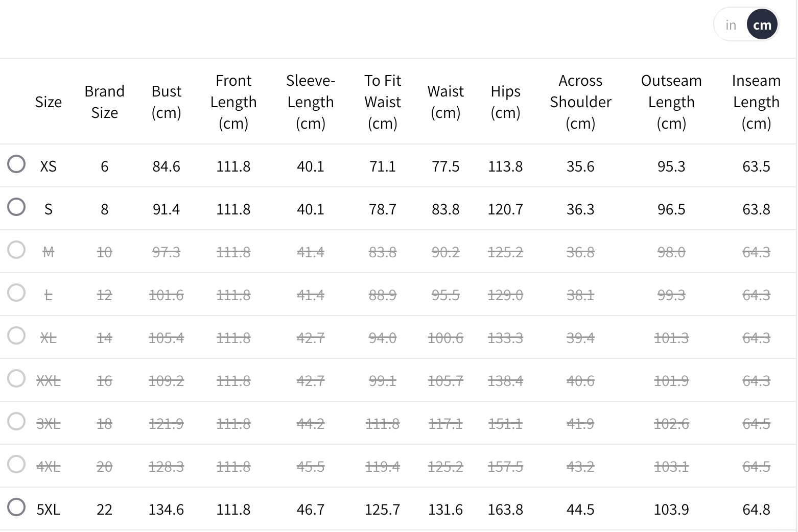Click the Size column header
The width and height of the screenshot is (798, 532).
pos(49,102)
